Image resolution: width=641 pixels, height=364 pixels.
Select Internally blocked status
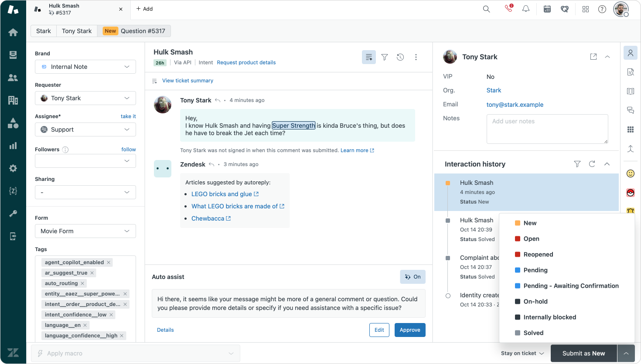point(567,317)
